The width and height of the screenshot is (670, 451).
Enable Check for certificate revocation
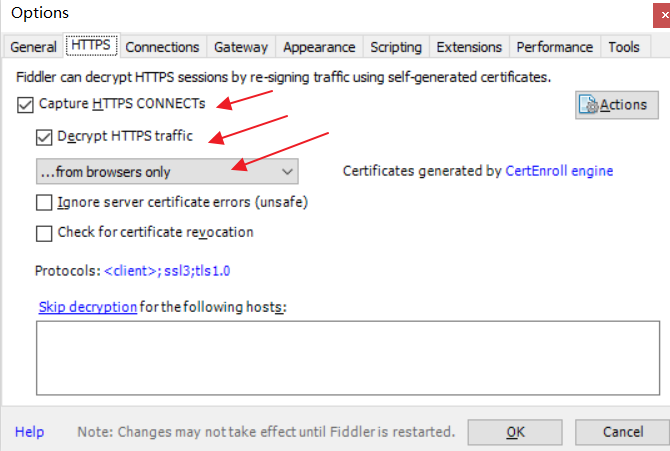[x=44, y=233]
